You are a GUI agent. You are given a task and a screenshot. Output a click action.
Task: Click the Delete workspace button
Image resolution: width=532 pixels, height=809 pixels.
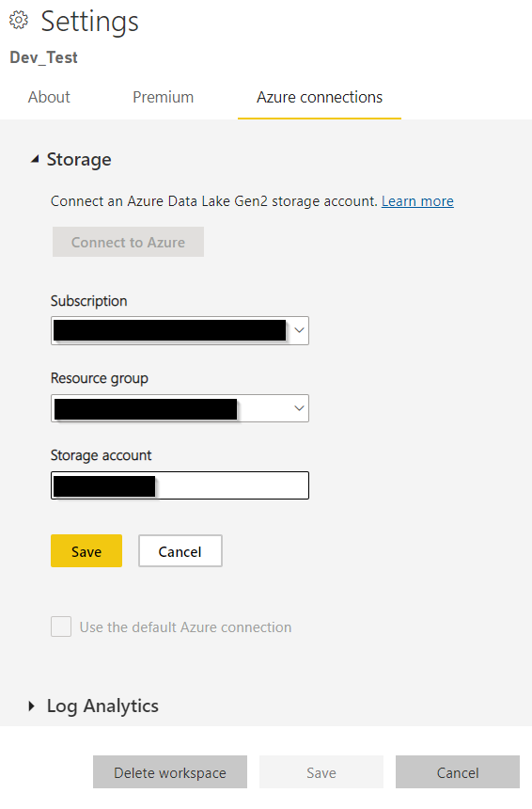(170, 772)
